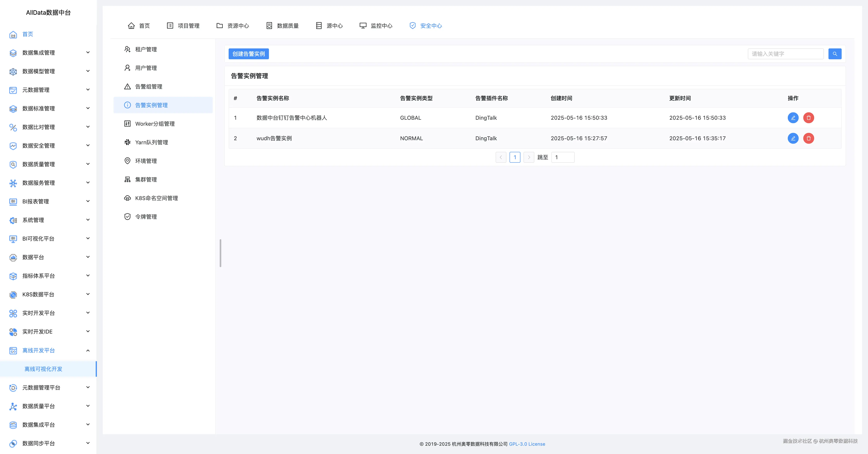Switch to the 监控中心 tab
868x454 pixels.
(381, 26)
